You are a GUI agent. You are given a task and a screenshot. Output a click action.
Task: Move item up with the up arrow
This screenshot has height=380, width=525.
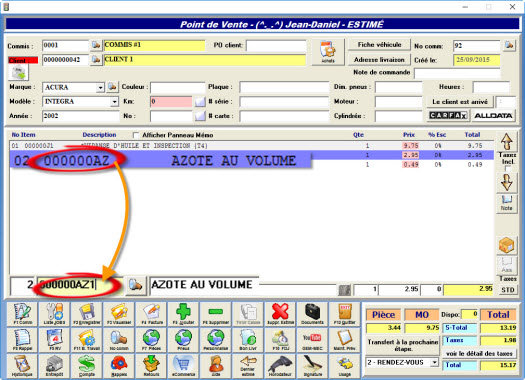(507, 142)
